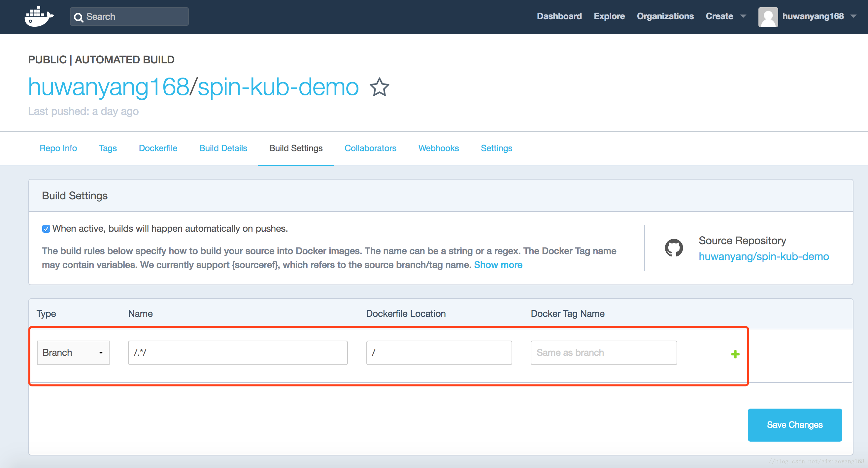
Task: Click the 'Build Settings' panel heading
Action: tap(75, 196)
